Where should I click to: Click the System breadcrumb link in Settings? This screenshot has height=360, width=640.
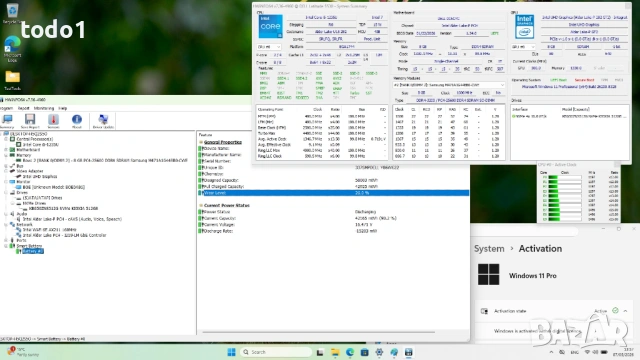tap(489, 249)
